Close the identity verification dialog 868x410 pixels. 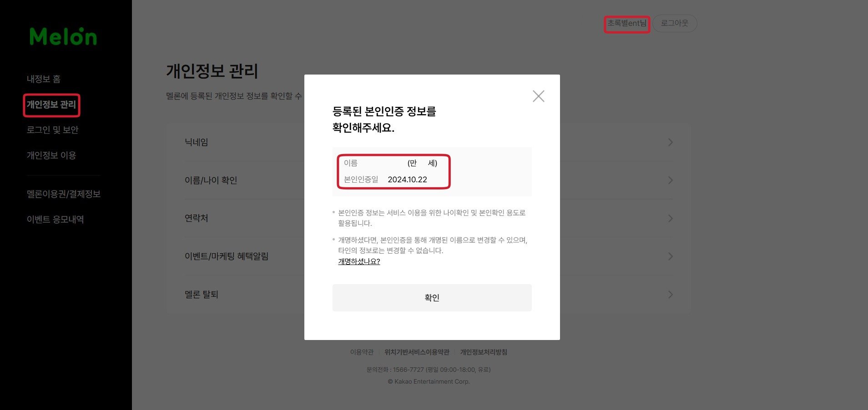coord(539,96)
